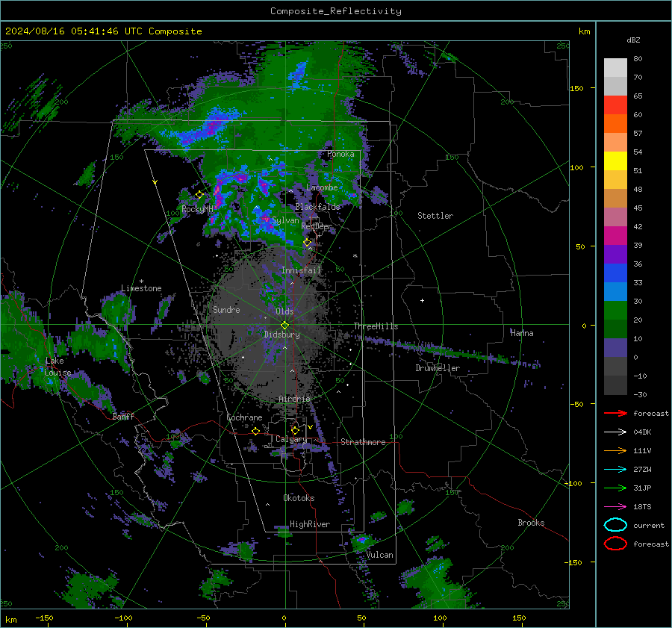Click the white 04DK arrow icon
The height and width of the screenshot is (628, 672).
point(615,432)
